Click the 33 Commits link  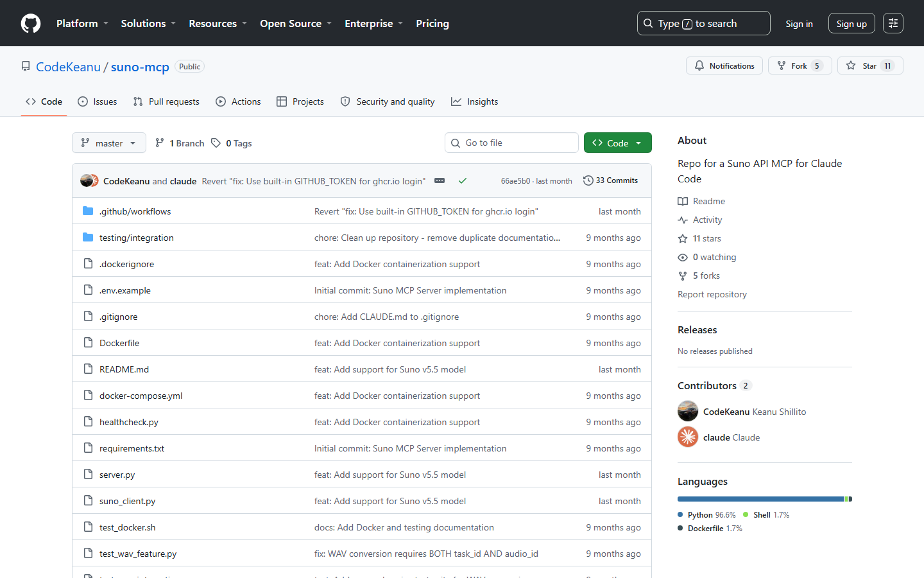click(x=610, y=180)
